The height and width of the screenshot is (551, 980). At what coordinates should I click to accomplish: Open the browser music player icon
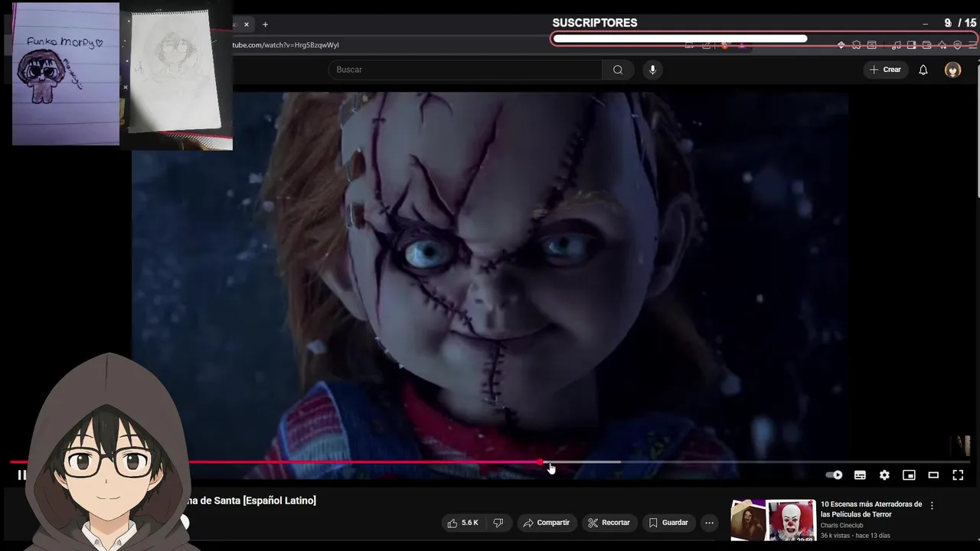click(897, 45)
